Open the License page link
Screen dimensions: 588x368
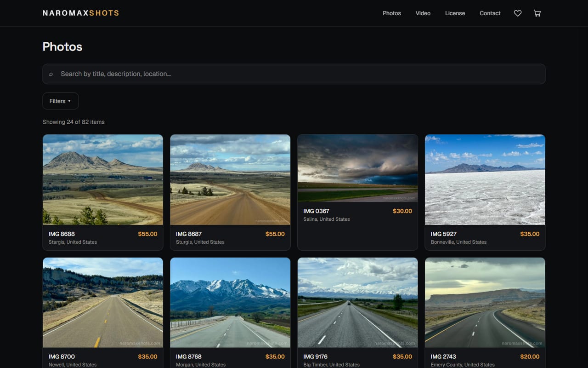pyautogui.click(x=455, y=13)
